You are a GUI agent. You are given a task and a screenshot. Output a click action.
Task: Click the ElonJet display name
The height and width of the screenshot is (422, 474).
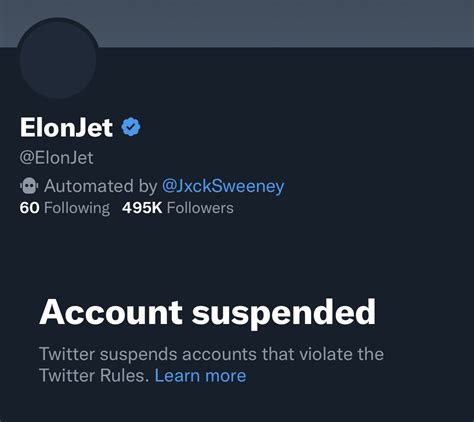coord(66,127)
